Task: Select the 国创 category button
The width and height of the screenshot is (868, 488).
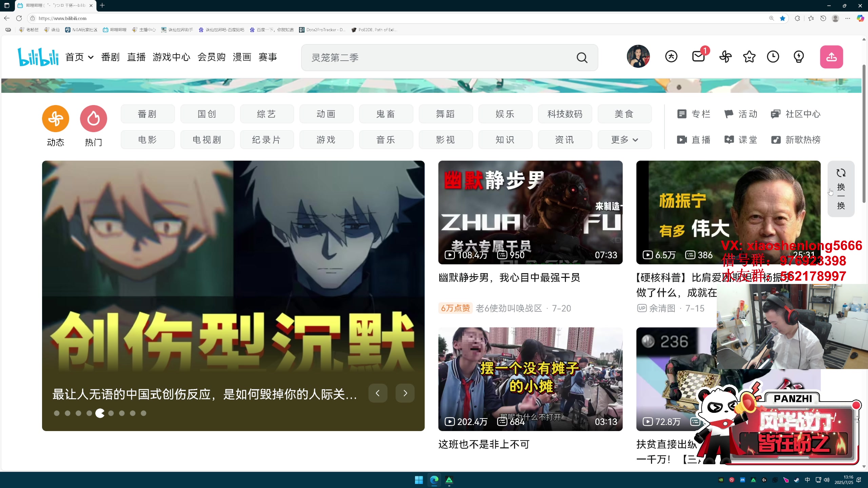Action: [207, 114]
